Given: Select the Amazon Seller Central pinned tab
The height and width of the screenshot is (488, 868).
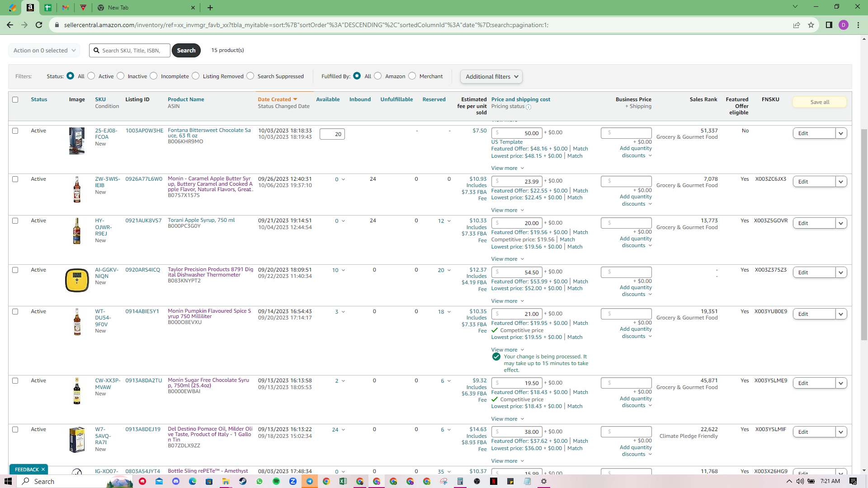Looking at the screenshot, I should point(30,8).
